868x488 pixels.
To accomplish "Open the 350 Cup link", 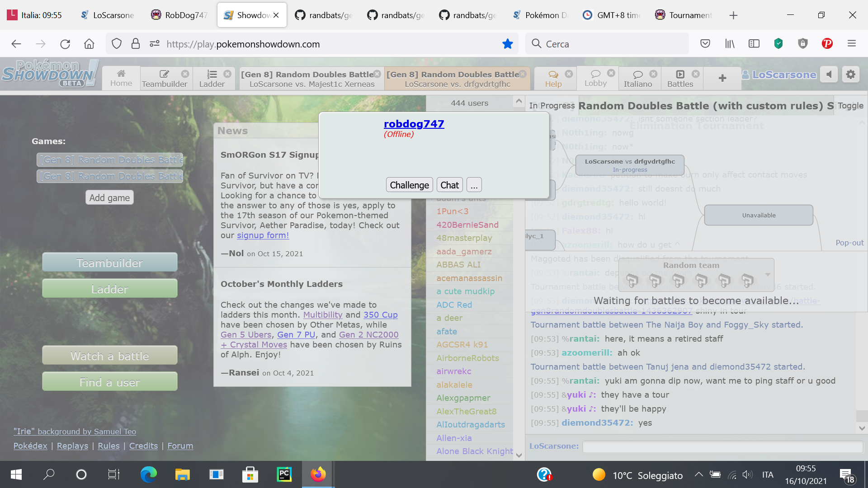I will coord(380,314).
